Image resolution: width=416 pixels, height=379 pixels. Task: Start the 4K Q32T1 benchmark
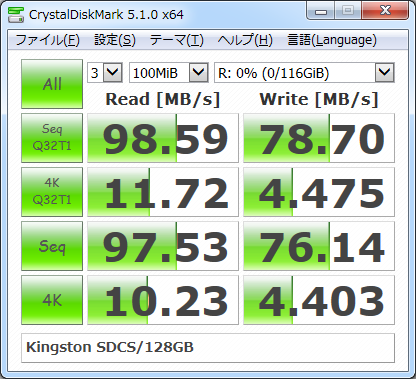[52, 192]
